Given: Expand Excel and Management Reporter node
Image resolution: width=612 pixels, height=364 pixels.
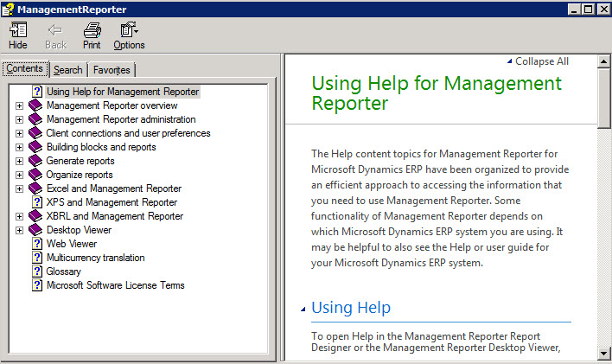Looking at the screenshot, I should 19,189.
